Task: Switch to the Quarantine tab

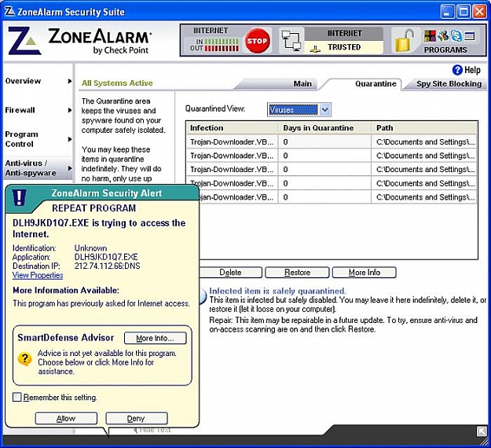Action: pyautogui.click(x=376, y=83)
